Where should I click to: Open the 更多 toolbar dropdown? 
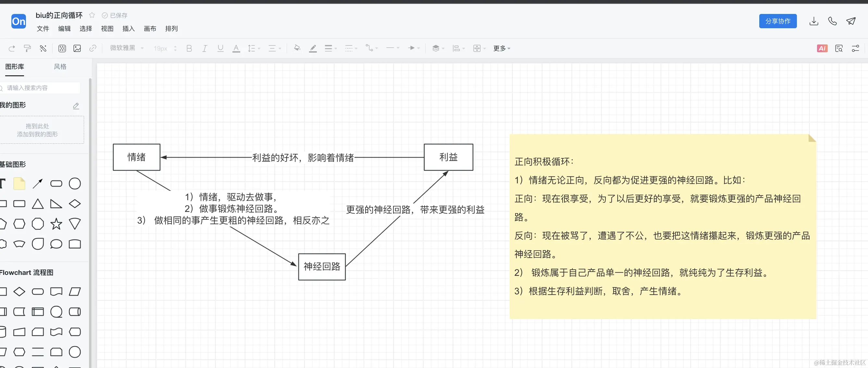(x=501, y=48)
